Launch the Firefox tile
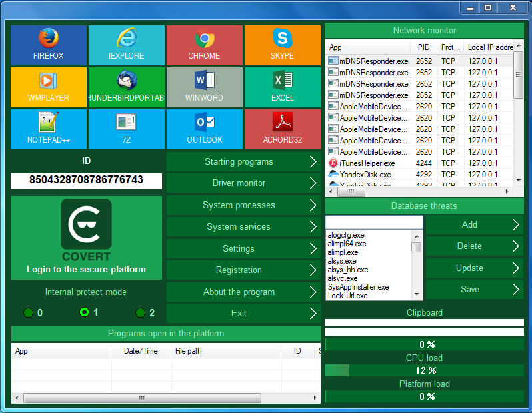This screenshot has width=532, height=413. [x=49, y=45]
